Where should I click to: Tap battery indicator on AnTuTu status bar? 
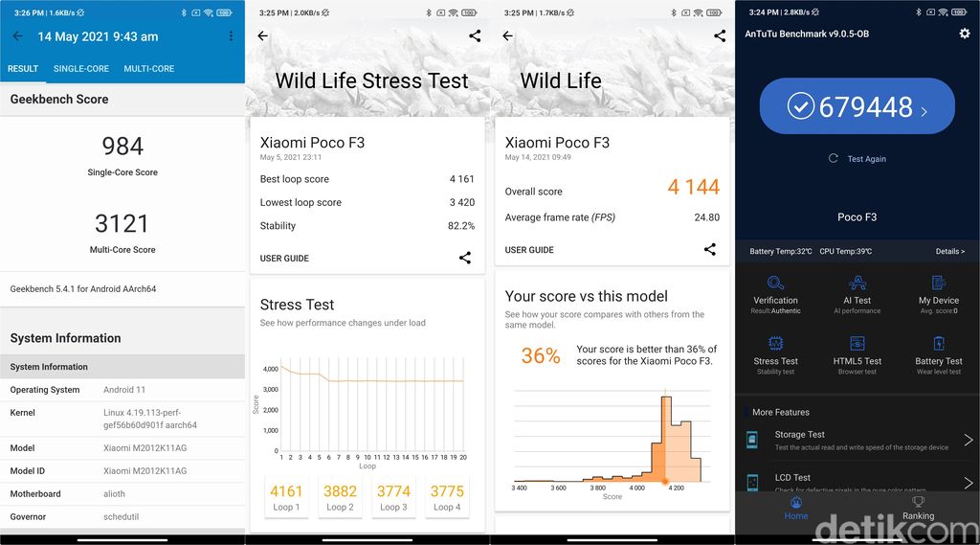coord(959,11)
